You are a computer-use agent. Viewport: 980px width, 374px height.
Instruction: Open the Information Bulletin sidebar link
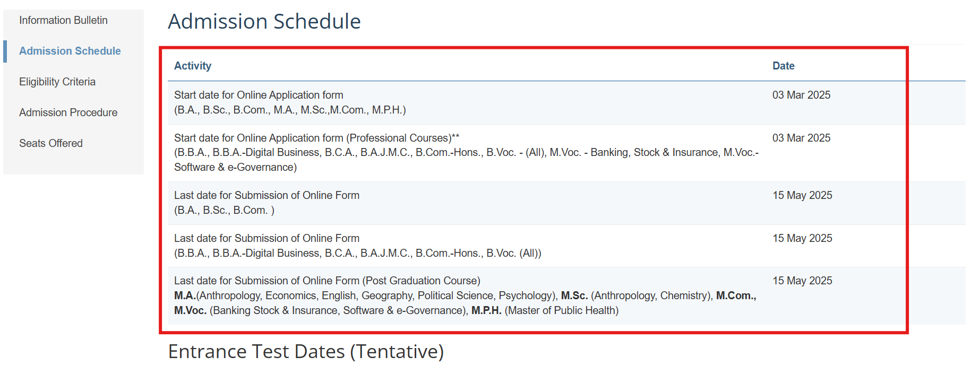(63, 20)
